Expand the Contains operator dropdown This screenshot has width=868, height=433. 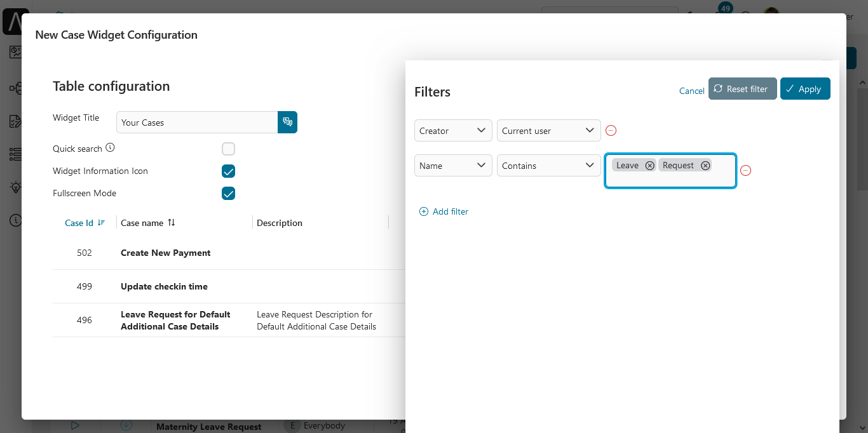pyautogui.click(x=548, y=166)
